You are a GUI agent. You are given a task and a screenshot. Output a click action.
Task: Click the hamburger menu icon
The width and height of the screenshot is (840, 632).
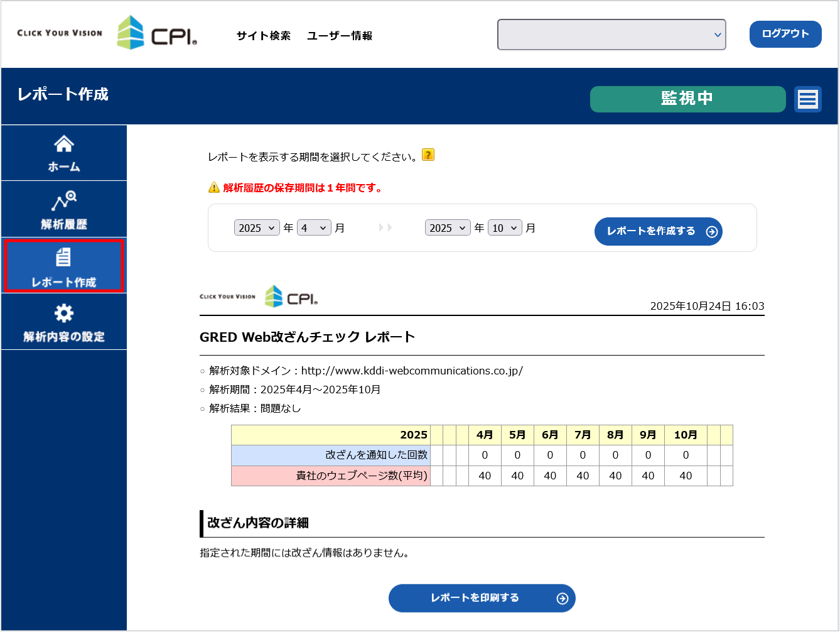807,99
